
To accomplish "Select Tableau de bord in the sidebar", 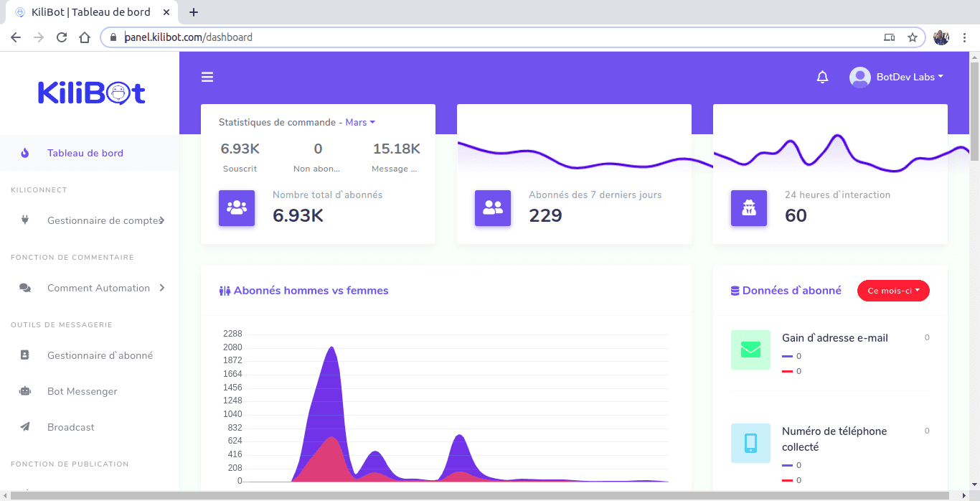I will point(83,153).
